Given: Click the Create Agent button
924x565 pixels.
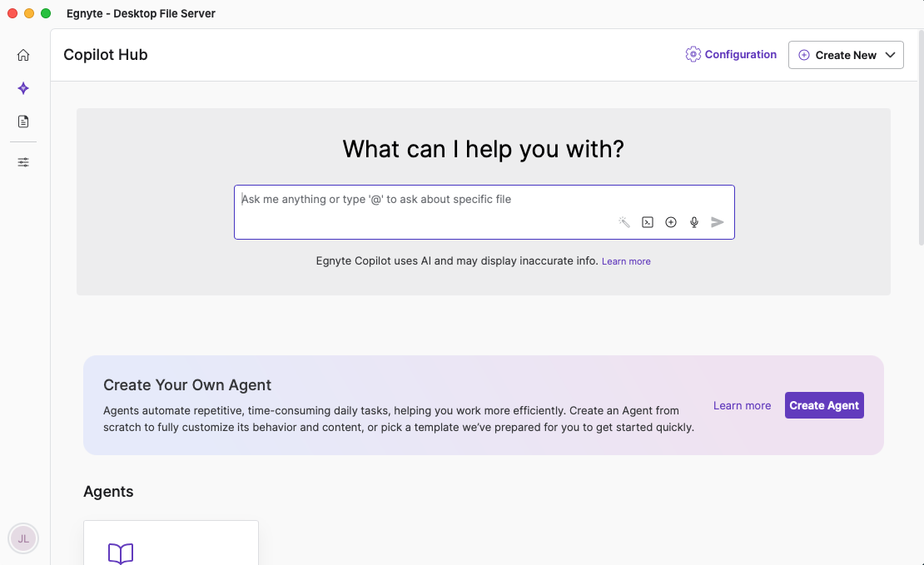Looking at the screenshot, I should [824, 405].
